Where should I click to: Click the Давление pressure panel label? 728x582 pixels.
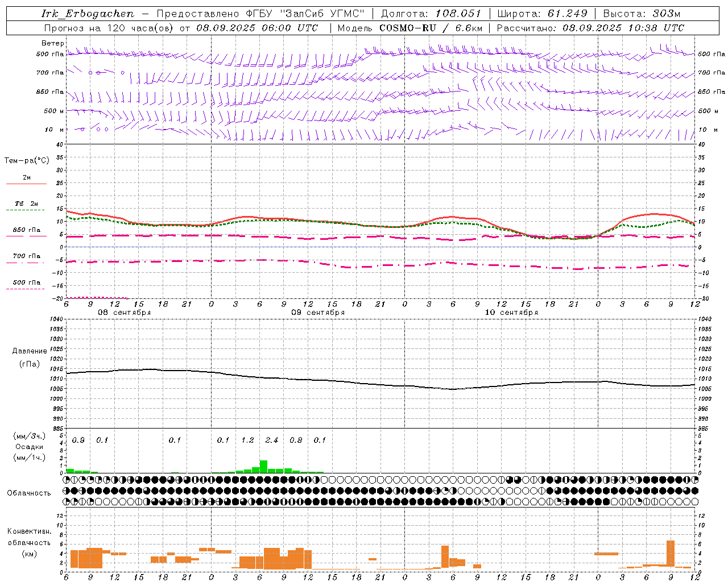click(30, 351)
